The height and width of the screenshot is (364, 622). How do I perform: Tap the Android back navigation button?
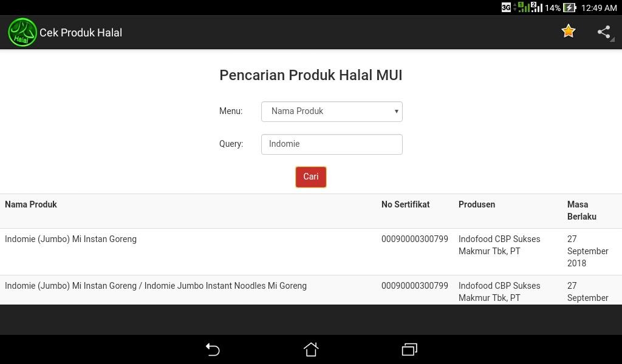point(213,349)
